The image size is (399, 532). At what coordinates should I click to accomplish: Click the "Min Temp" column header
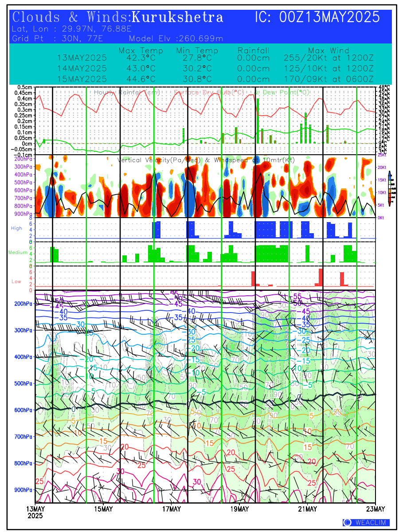pyautogui.click(x=197, y=51)
